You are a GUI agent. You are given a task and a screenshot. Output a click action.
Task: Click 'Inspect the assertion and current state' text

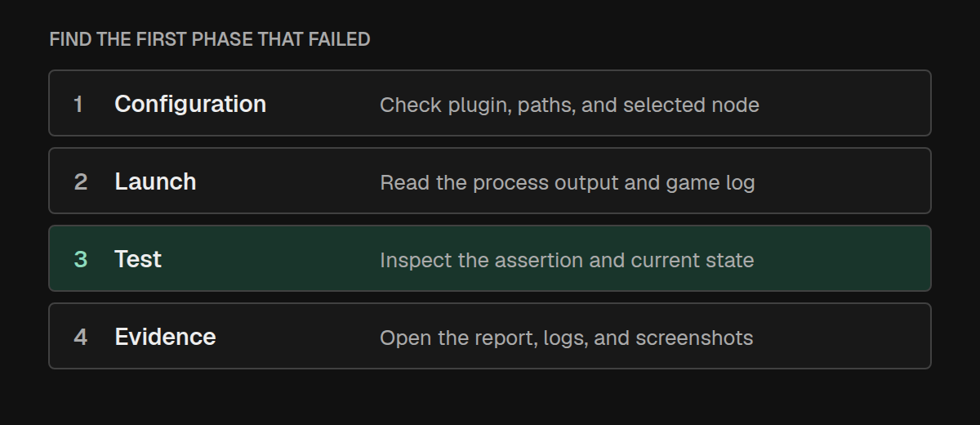point(567,261)
